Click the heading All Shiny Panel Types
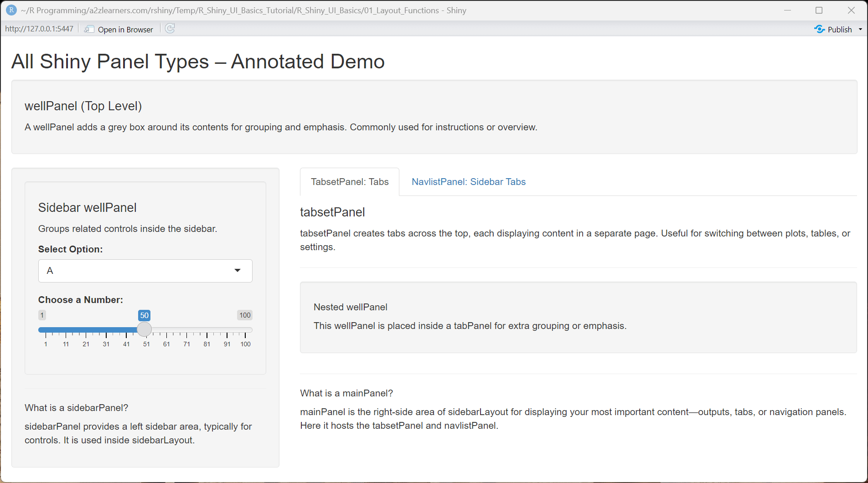The width and height of the screenshot is (868, 483). [197, 61]
